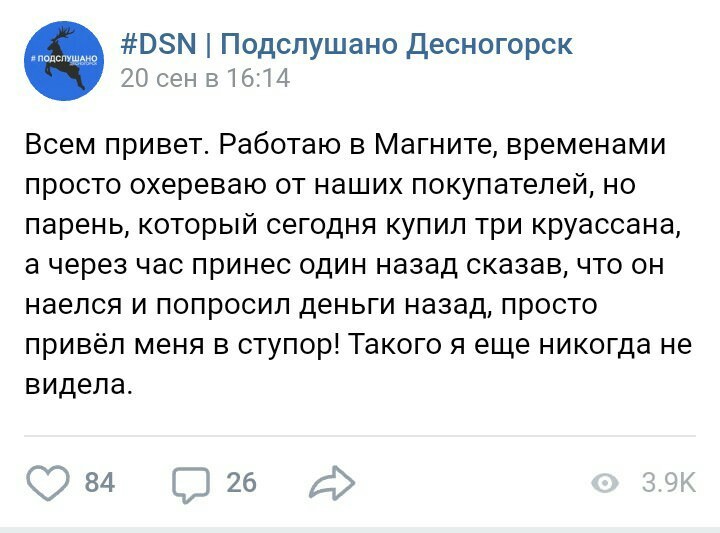Viewport: 720px width, 533px height.
Task: Open the Подслушано Десногорск group avatar
Action: point(63,61)
